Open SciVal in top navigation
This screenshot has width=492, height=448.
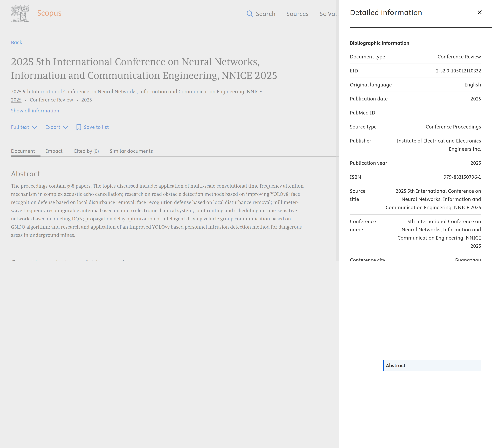click(x=328, y=14)
